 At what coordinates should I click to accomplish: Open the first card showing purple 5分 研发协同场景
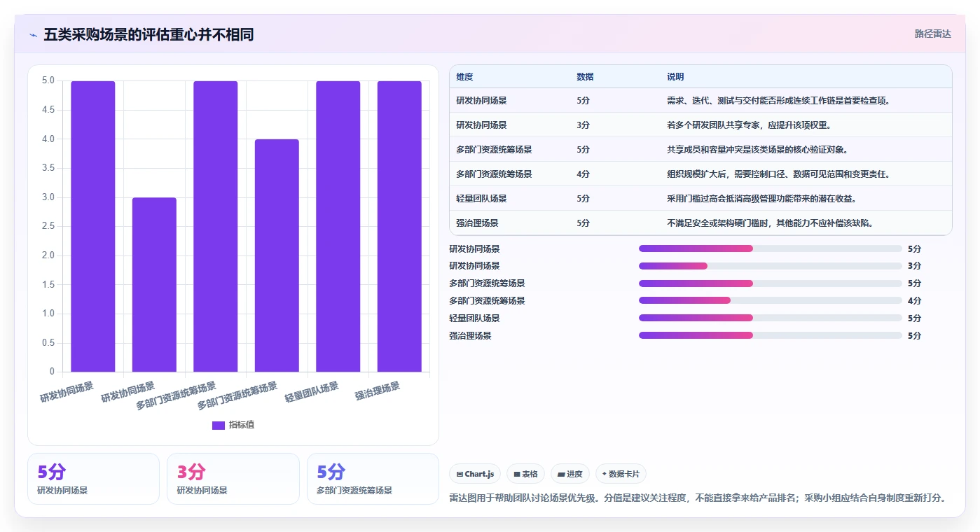click(x=93, y=479)
